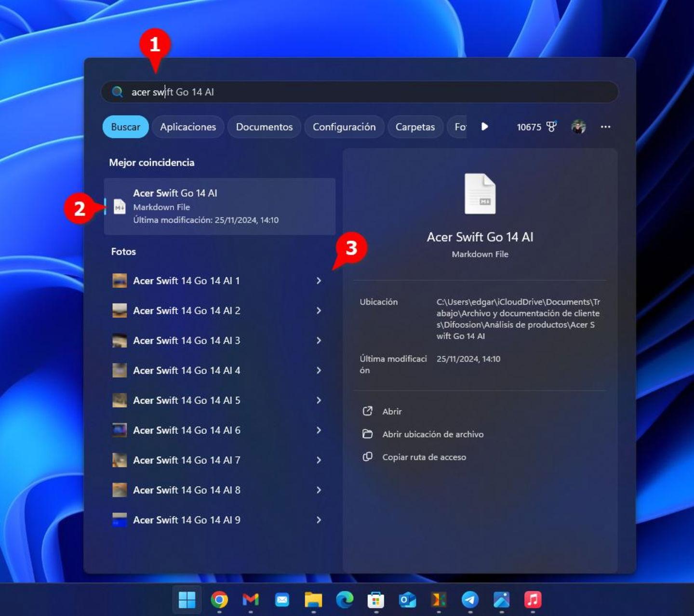694x616 pixels.
Task: Open the Windows Start button
Action: point(187,600)
